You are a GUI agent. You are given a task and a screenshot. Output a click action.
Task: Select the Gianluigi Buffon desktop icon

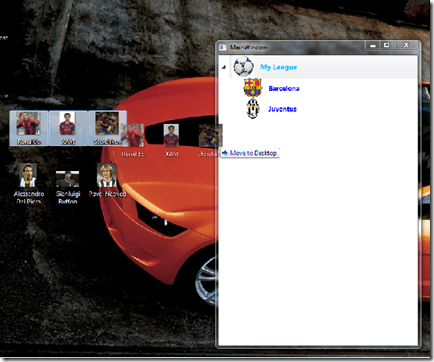pyautogui.click(x=68, y=187)
